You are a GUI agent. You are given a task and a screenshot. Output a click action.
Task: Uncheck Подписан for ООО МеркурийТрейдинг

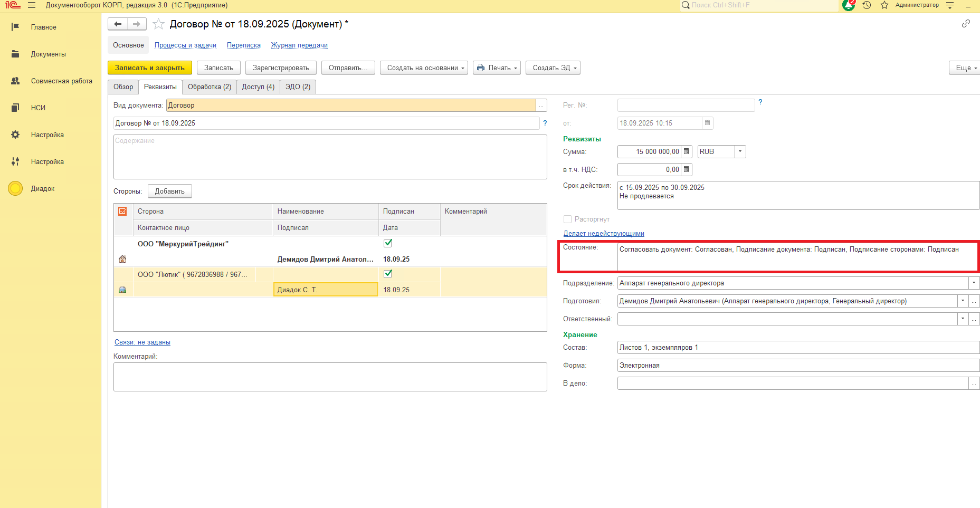pyautogui.click(x=388, y=243)
